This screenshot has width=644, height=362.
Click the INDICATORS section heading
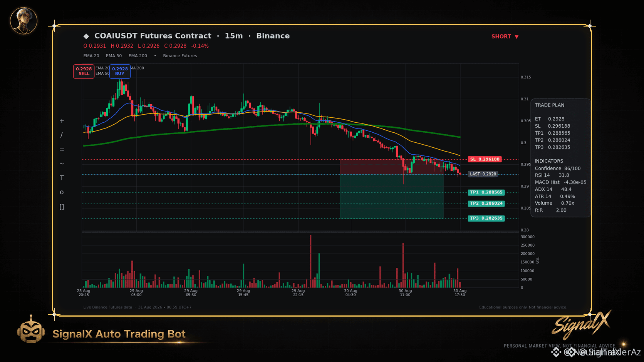tap(549, 161)
